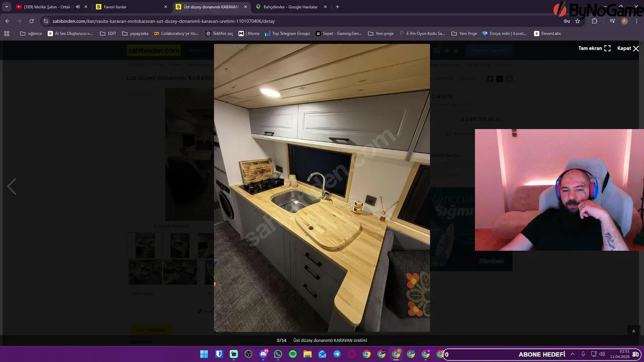Expand the EDIT bookmark folder

point(108,34)
